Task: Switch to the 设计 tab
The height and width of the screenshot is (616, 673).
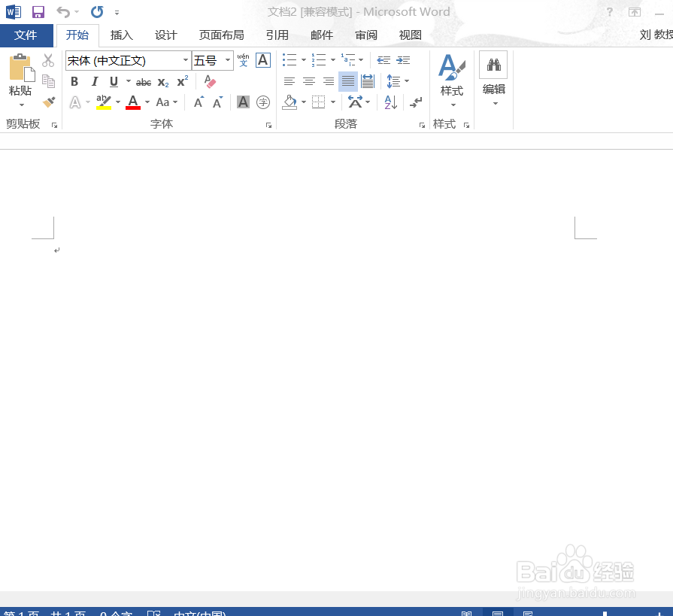Action: pyautogui.click(x=165, y=35)
